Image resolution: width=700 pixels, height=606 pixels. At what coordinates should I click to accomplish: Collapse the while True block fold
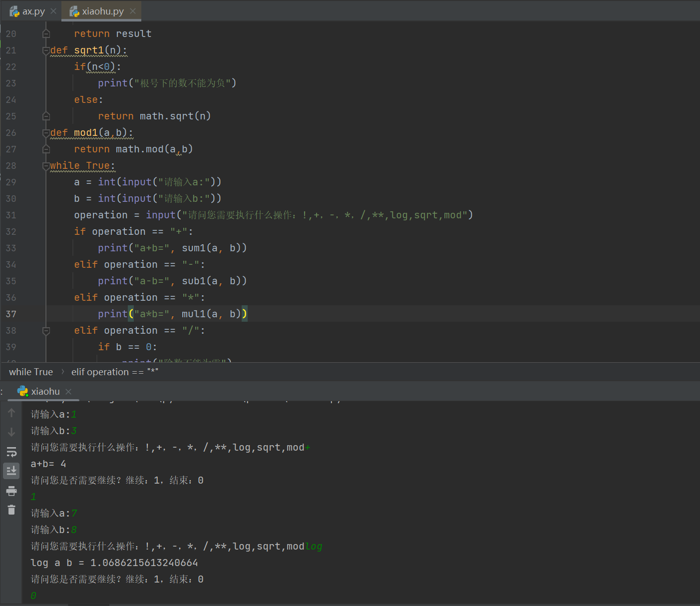tap(46, 165)
